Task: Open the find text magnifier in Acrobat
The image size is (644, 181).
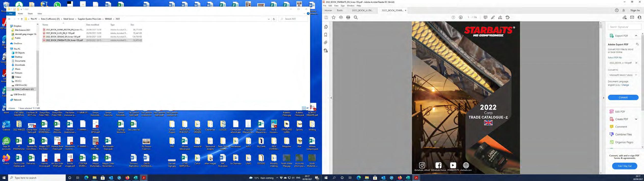Action: pyautogui.click(x=356, y=17)
